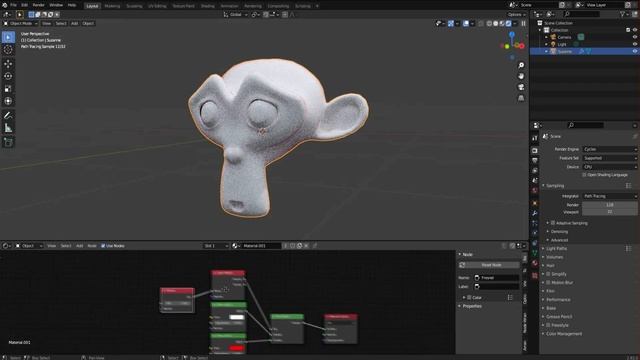Viewport: 640px width, 360px height.
Task: Open the Texture properties tab icon
Action: 535,276
